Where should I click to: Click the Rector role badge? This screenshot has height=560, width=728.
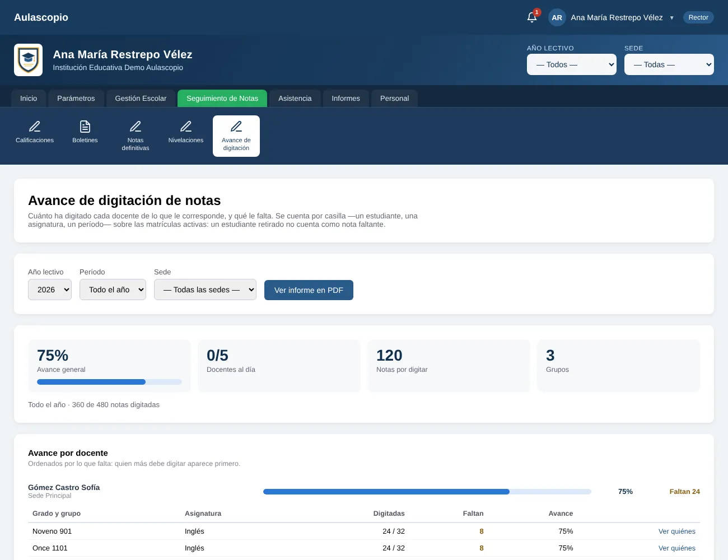point(698,17)
